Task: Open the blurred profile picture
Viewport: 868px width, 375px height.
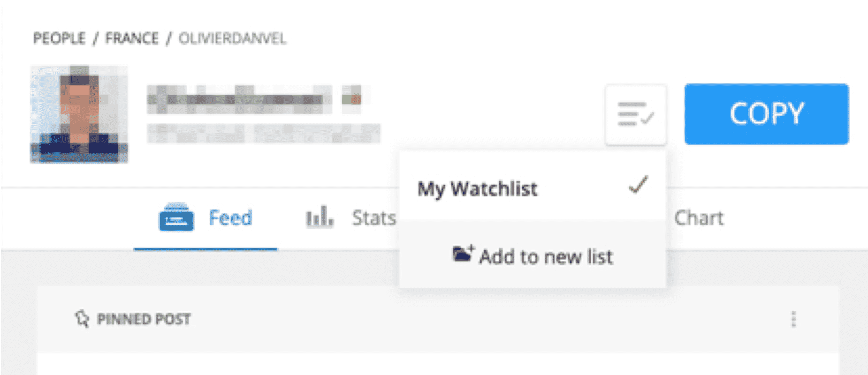Action: pyautogui.click(x=79, y=114)
